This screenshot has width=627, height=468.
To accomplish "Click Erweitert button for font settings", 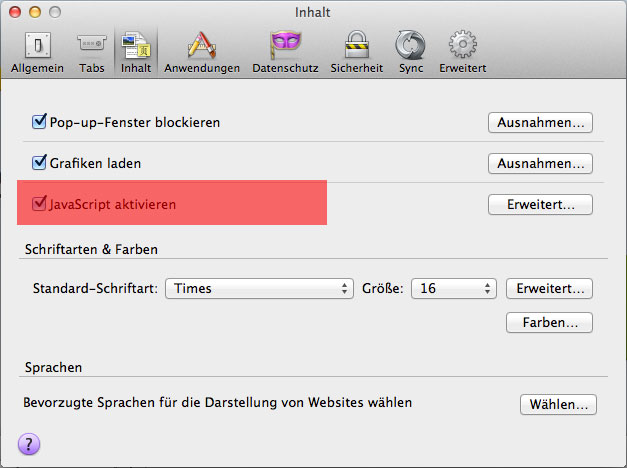I will (x=549, y=289).
